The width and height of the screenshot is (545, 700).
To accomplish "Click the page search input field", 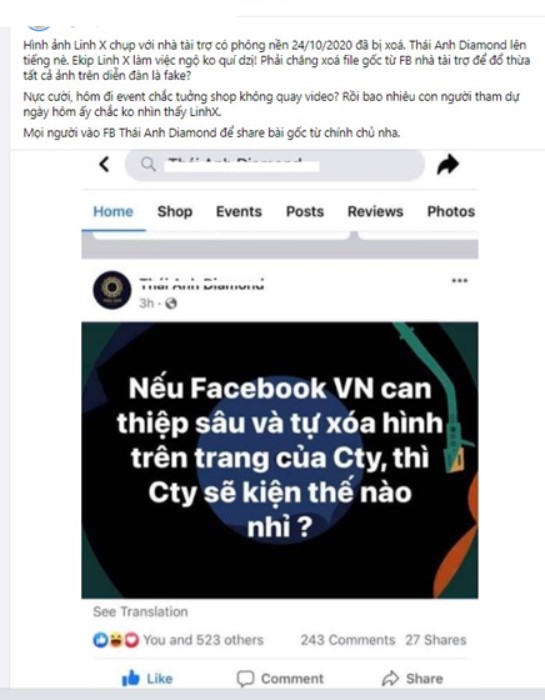I will pyautogui.click(x=275, y=165).
